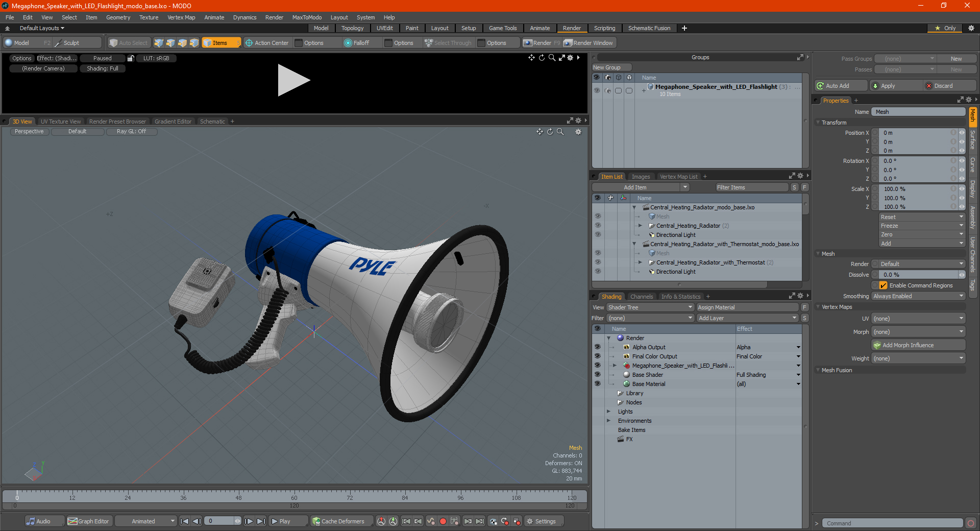The image size is (980, 531).
Task: Open the Smoothing Always Enabled dropdown
Action: click(918, 296)
